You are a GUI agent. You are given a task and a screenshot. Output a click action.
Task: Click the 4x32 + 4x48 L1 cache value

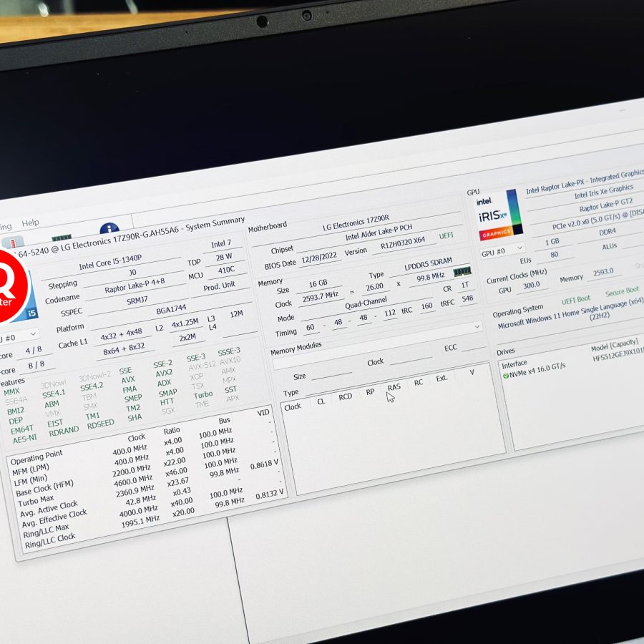pyautogui.click(x=122, y=334)
